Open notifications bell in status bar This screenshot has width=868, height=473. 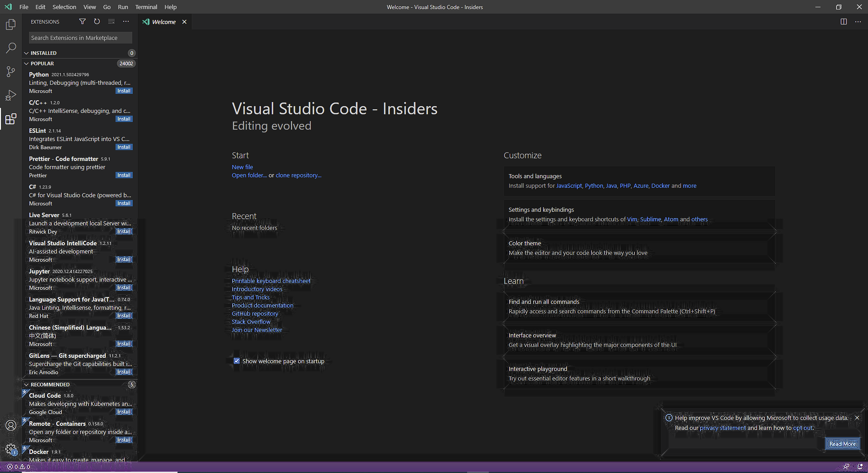859,467
